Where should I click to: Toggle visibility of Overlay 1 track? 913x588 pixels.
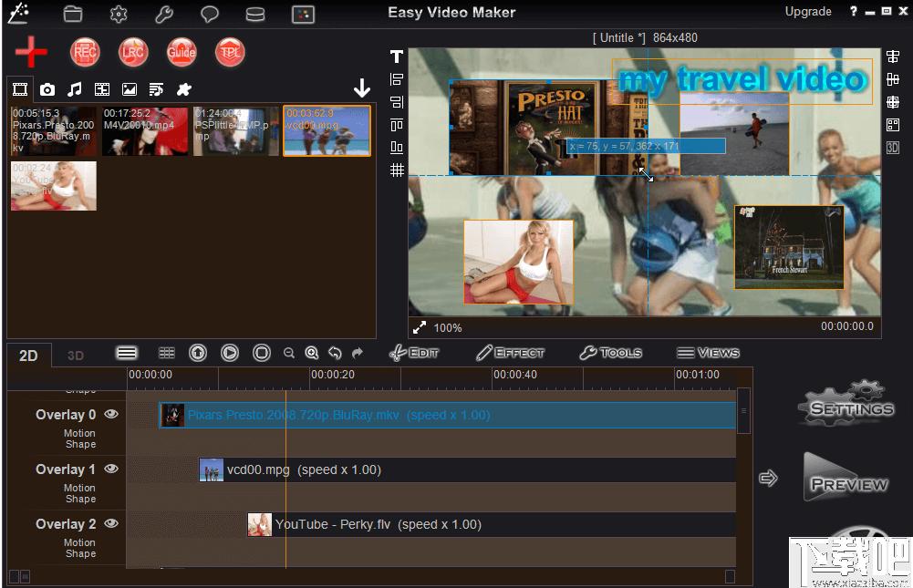click(111, 469)
